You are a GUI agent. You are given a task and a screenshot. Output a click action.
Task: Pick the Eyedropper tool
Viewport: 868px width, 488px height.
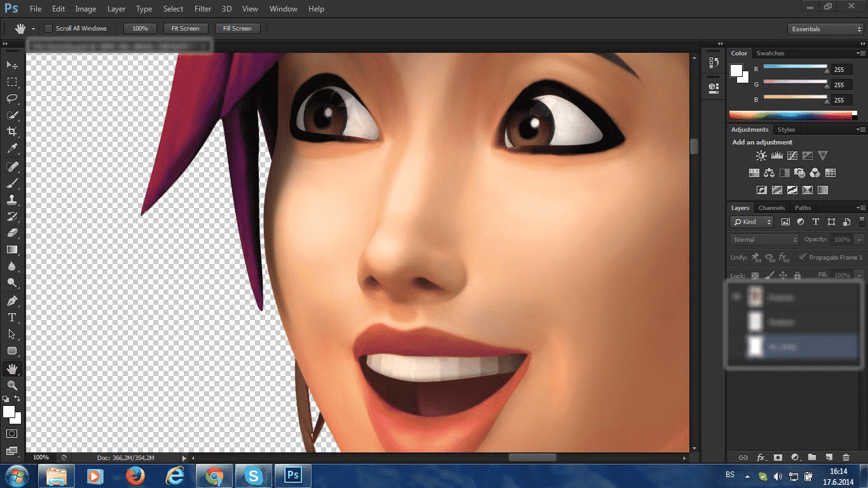coord(12,149)
